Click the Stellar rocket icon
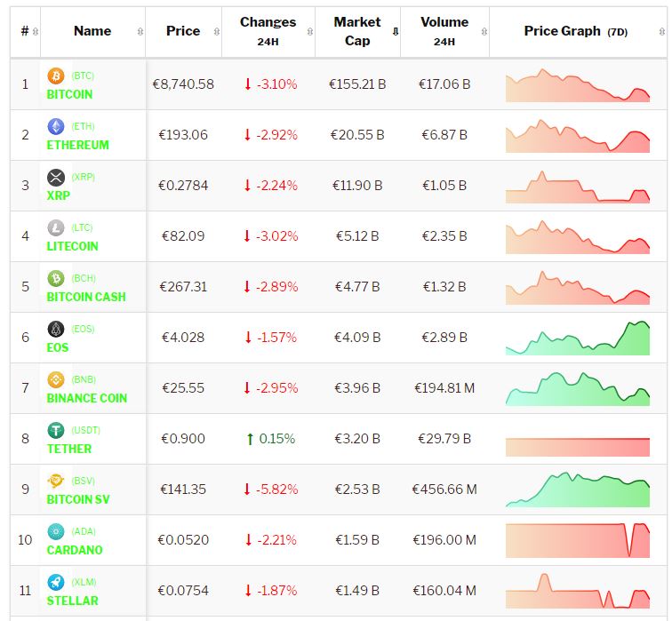This screenshot has width=672, height=621. point(56,582)
